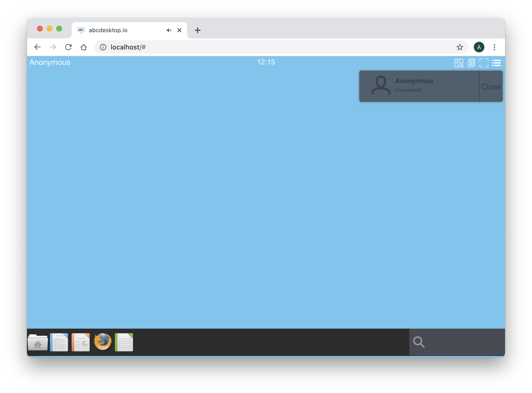This screenshot has width=532, height=393.
Task: Click the Anonymous username label
Action: (49, 63)
